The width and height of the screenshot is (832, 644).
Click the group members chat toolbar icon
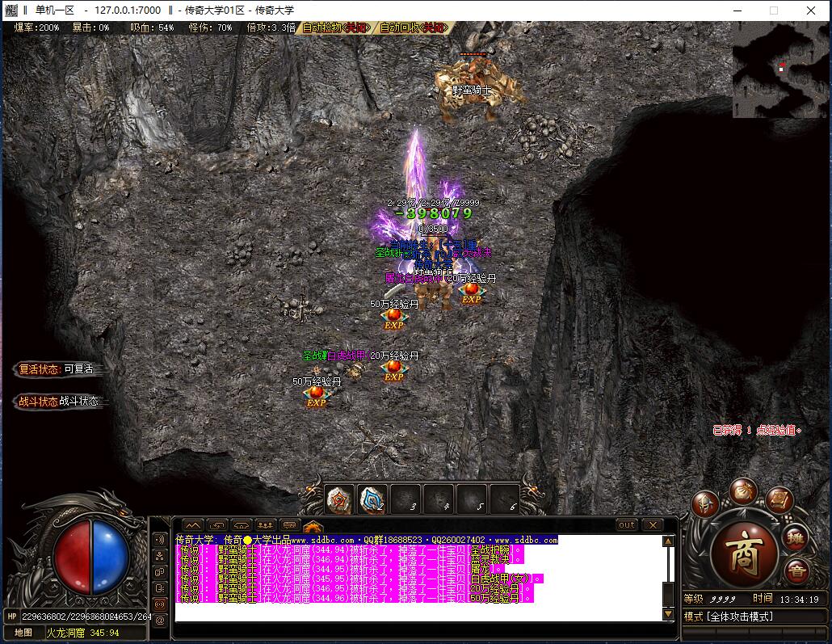coord(265,525)
